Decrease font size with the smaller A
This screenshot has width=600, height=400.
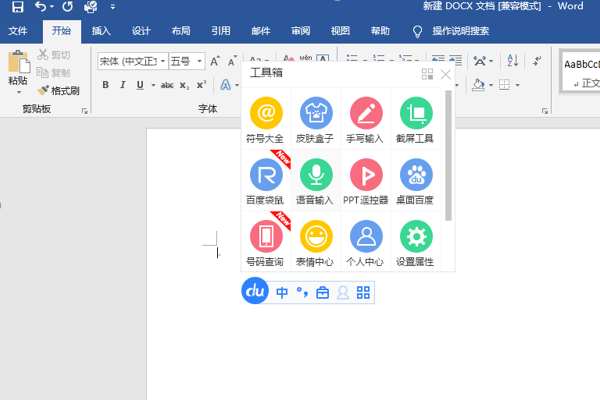232,61
